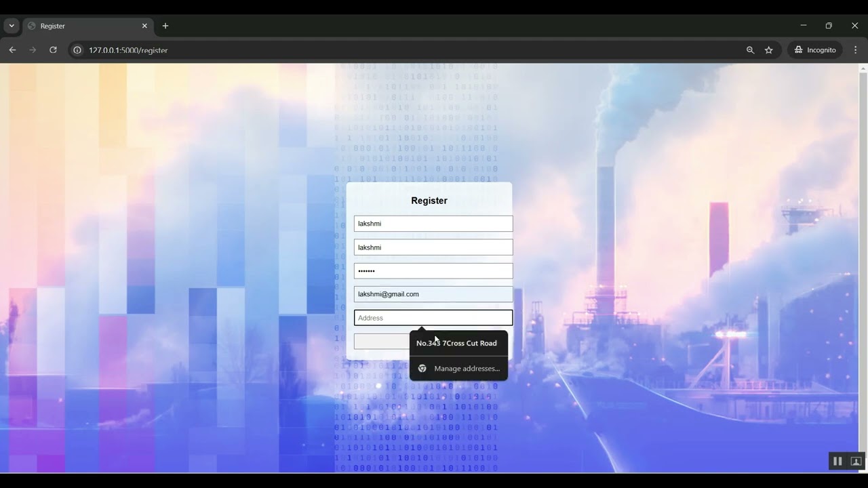Go back with the back arrow
Screen dimensions: 868x488
point(12,50)
